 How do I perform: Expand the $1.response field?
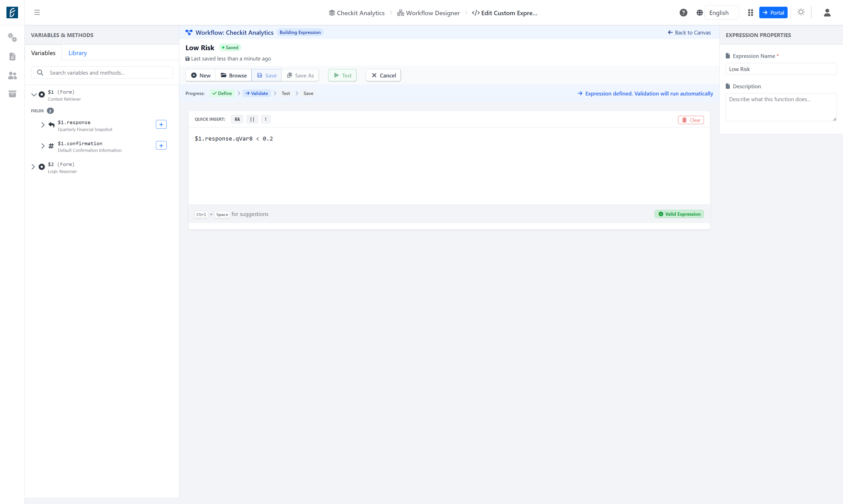pyautogui.click(x=43, y=125)
